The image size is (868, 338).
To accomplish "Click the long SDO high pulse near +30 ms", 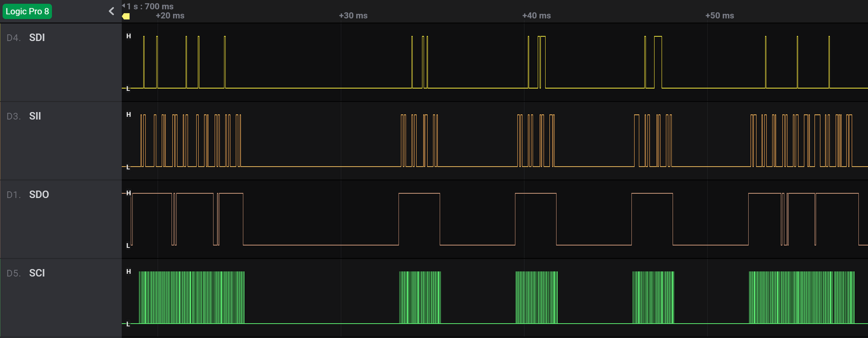I will click(x=419, y=219).
